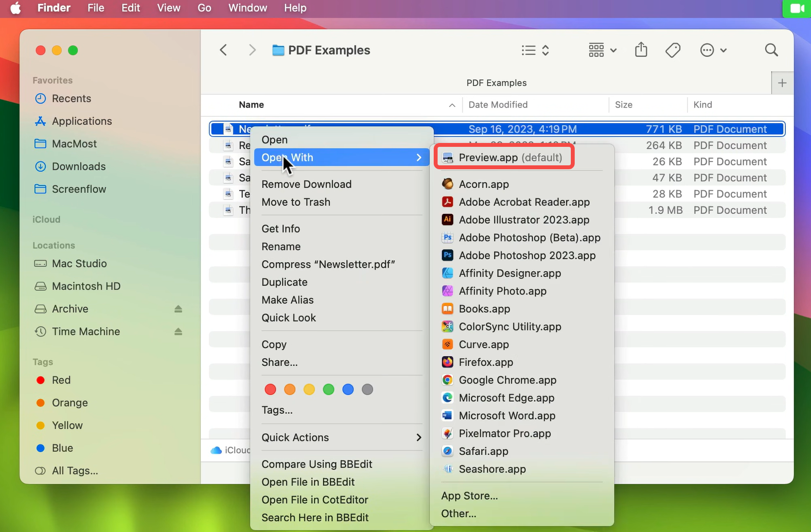Open the list view switcher dropdown
The width and height of the screenshot is (811, 532).
click(x=535, y=50)
